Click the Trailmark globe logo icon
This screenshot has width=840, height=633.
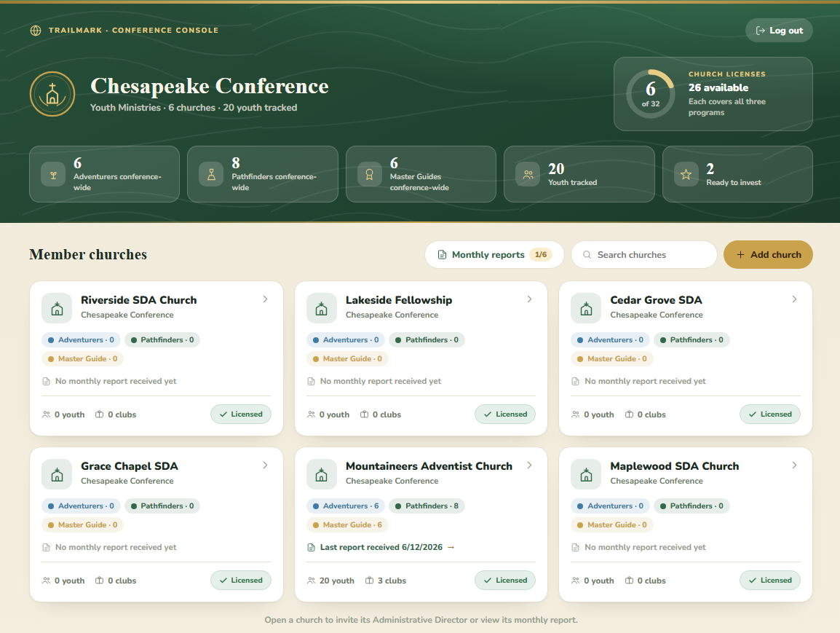(36, 31)
